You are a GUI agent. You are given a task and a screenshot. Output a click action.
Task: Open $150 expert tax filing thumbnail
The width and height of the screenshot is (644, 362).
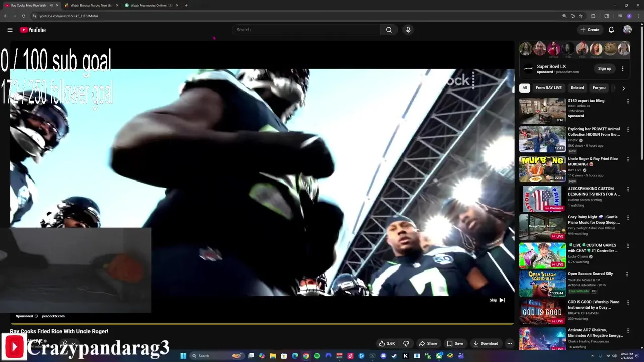coord(542,111)
